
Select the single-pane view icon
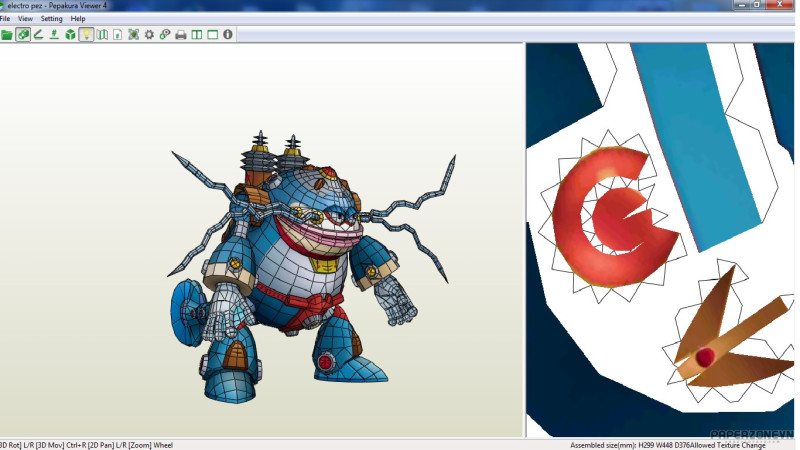(x=212, y=35)
